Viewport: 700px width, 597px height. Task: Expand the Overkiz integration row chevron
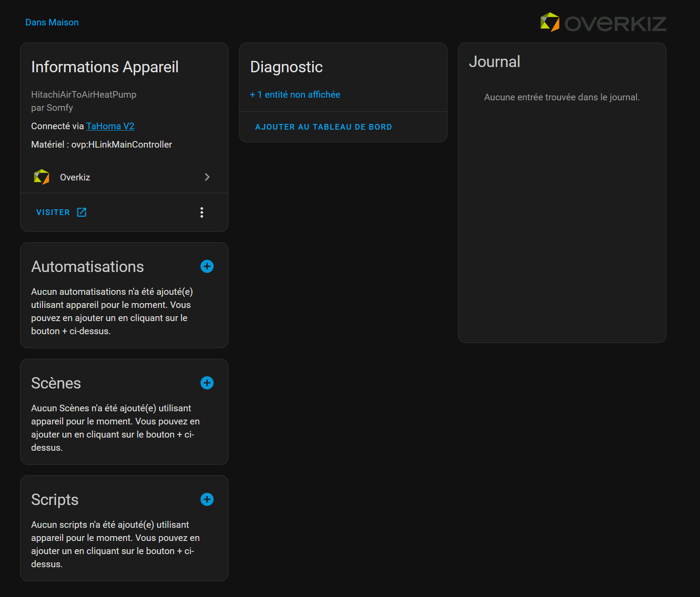pyautogui.click(x=208, y=177)
